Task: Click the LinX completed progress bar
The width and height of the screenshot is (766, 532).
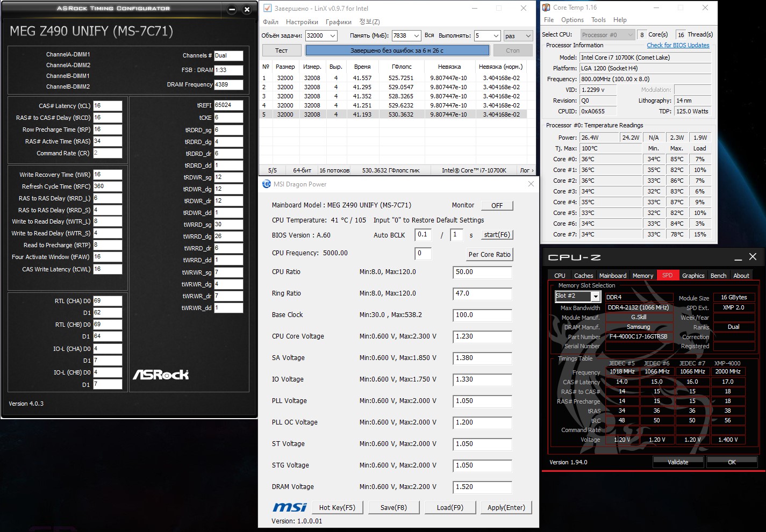Action: [x=397, y=51]
